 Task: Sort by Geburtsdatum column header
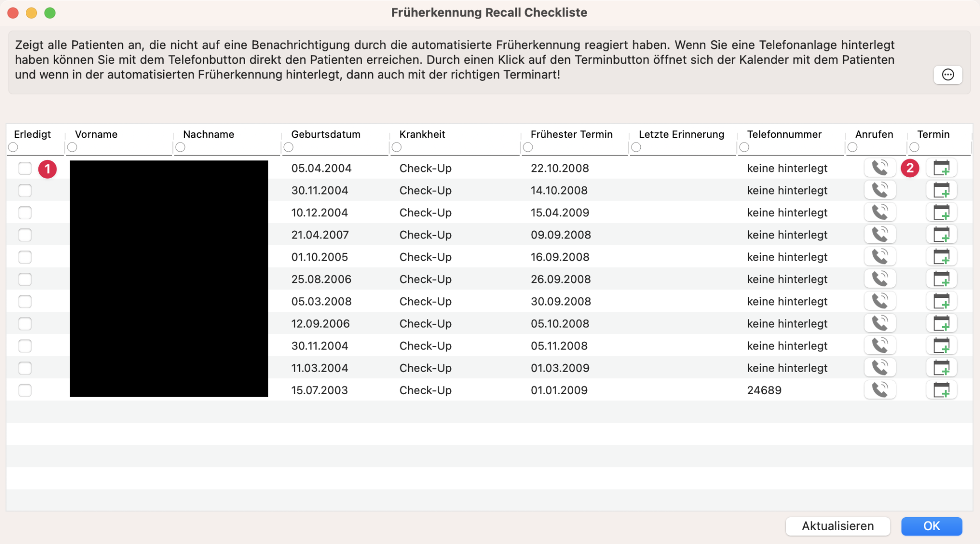point(325,134)
